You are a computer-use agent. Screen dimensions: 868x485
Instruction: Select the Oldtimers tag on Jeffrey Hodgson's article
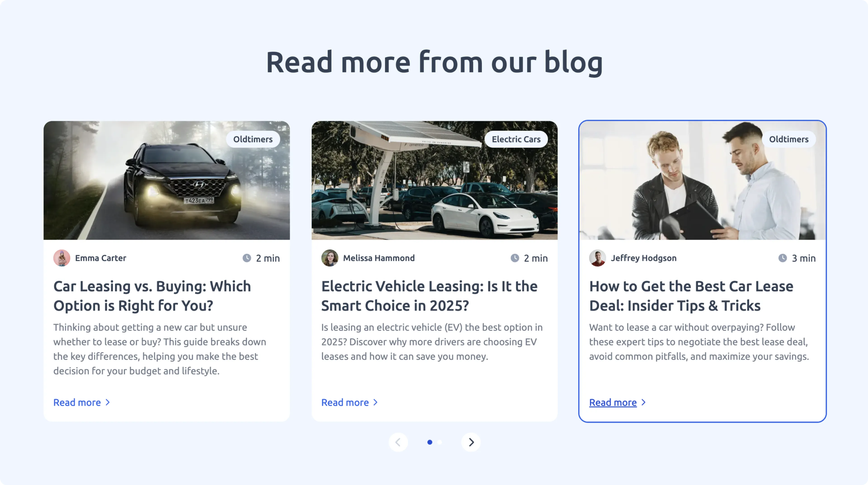tap(789, 139)
